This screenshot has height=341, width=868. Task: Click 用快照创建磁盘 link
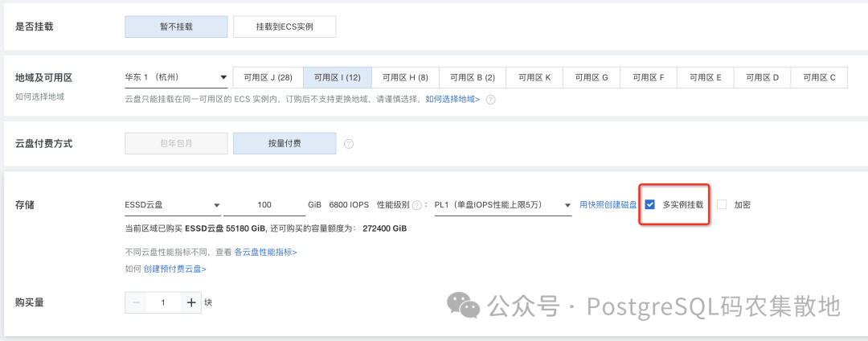coord(608,205)
